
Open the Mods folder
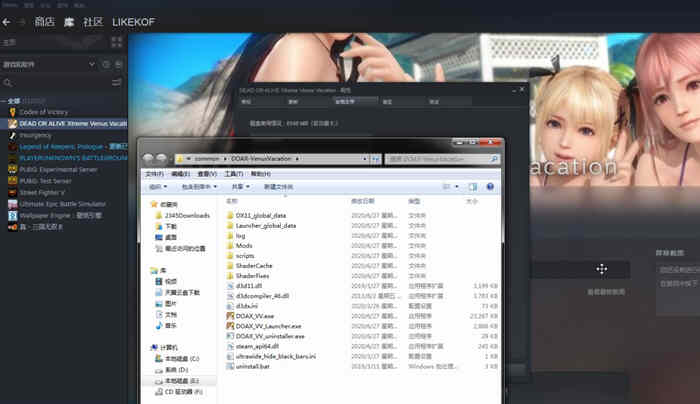click(x=245, y=245)
